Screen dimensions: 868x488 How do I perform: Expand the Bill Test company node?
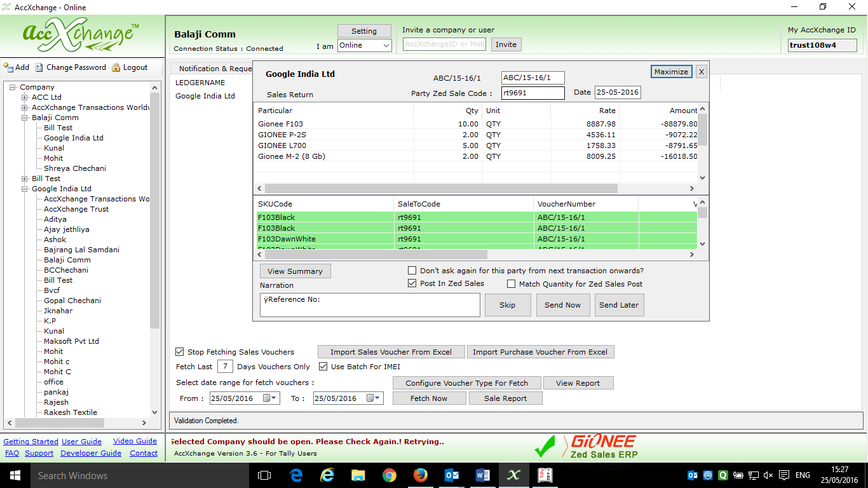click(25, 179)
